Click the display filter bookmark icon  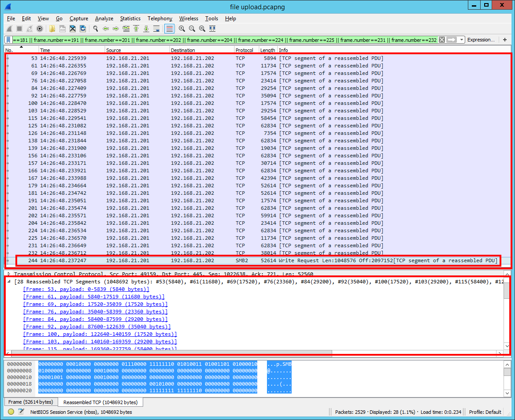pyautogui.click(x=8, y=40)
